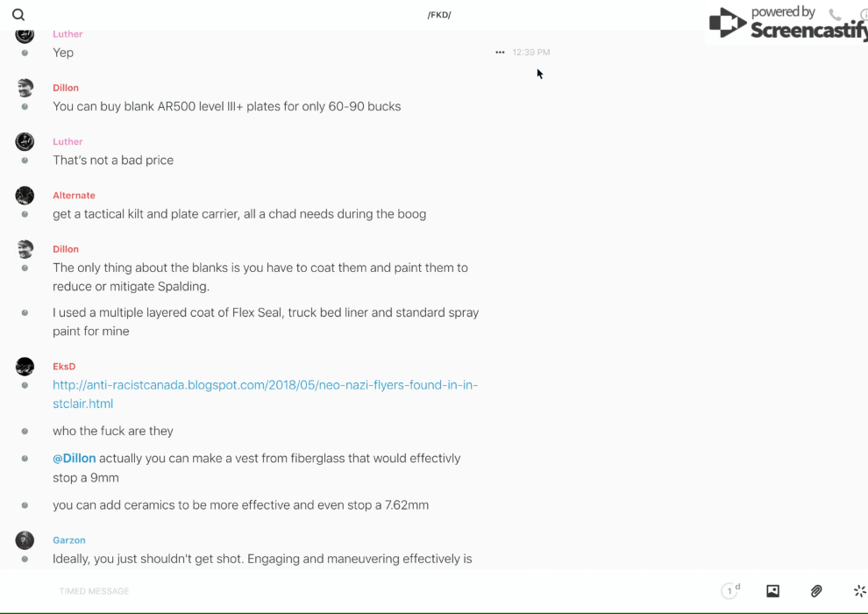Click the Screencastify logo icon

click(727, 23)
